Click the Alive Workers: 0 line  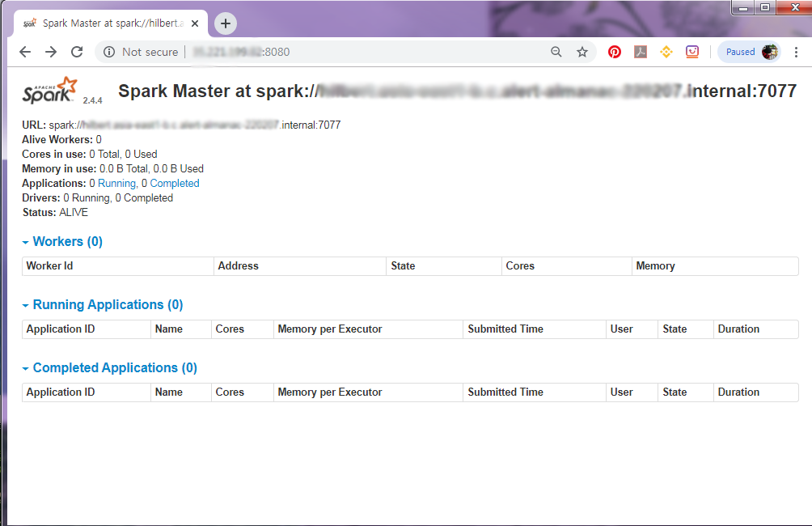(61, 139)
